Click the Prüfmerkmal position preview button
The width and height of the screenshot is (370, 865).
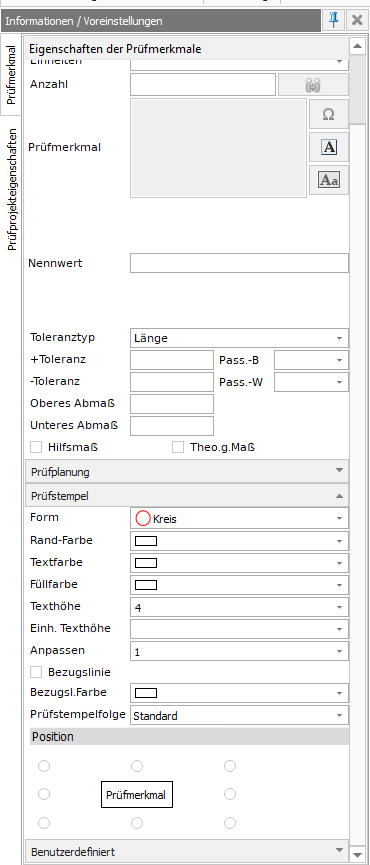coord(136,795)
